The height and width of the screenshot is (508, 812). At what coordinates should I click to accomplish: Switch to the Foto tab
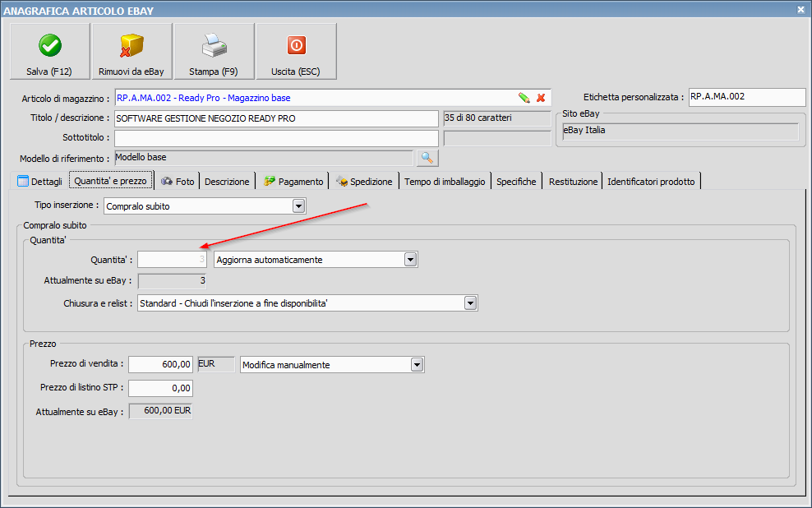coord(177,181)
